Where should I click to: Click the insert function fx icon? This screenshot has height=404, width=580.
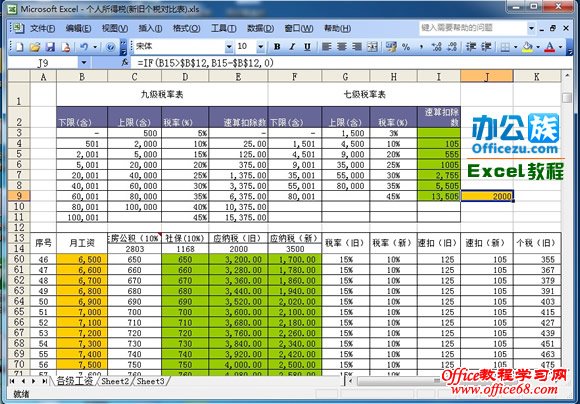(125, 63)
